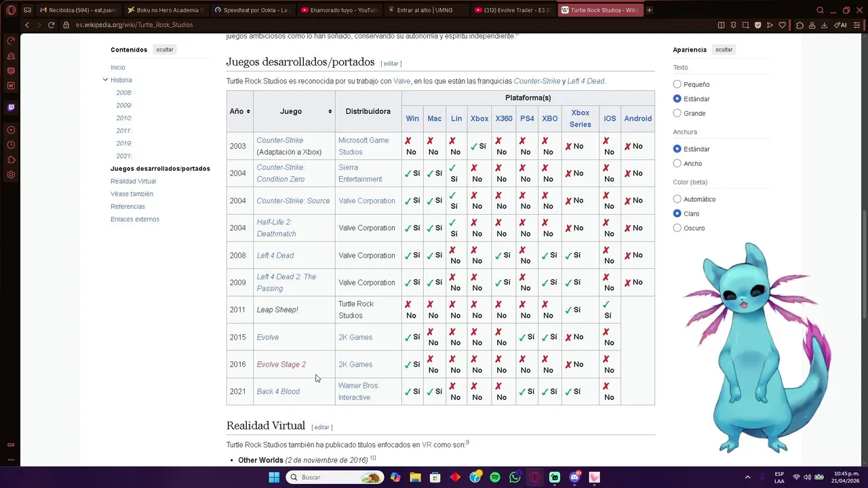Screen dimensions: 868x488
Task: Click the padlock site info icon
Action: click(66, 25)
